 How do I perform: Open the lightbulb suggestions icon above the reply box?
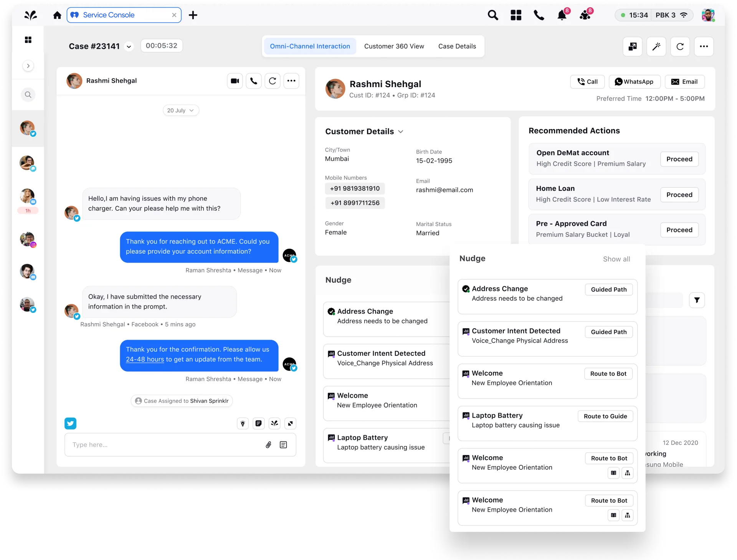pos(243,423)
